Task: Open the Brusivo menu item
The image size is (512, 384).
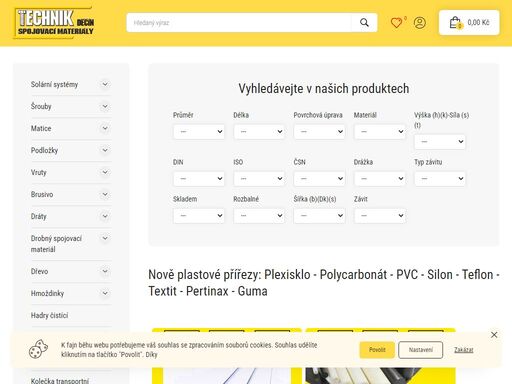Action: [42, 194]
